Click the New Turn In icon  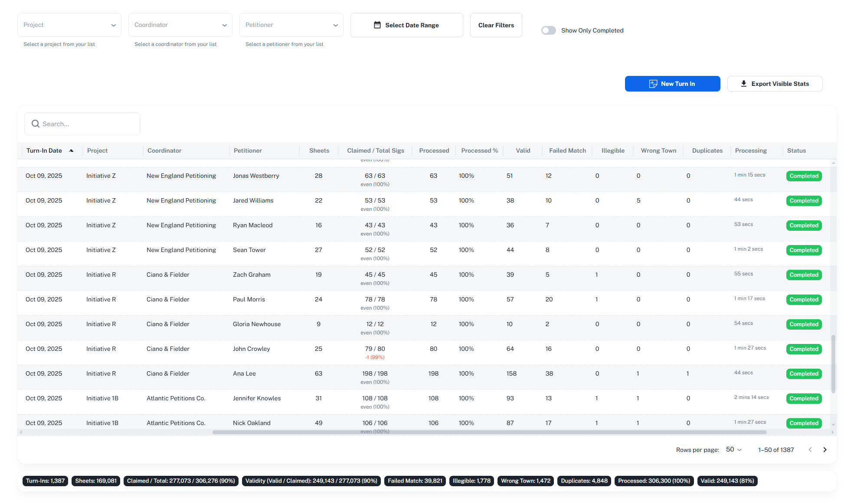(x=653, y=84)
